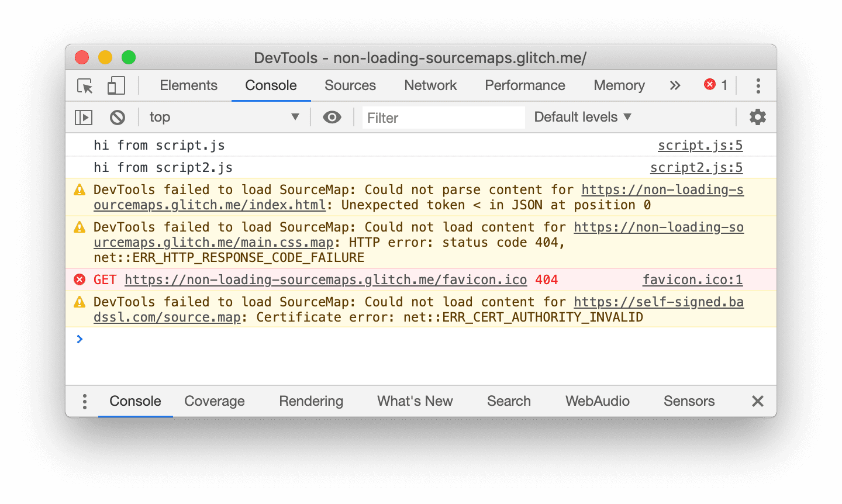Click inside the Filter input field
Image resolution: width=842 pixels, height=504 pixels.
coord(443,117)
